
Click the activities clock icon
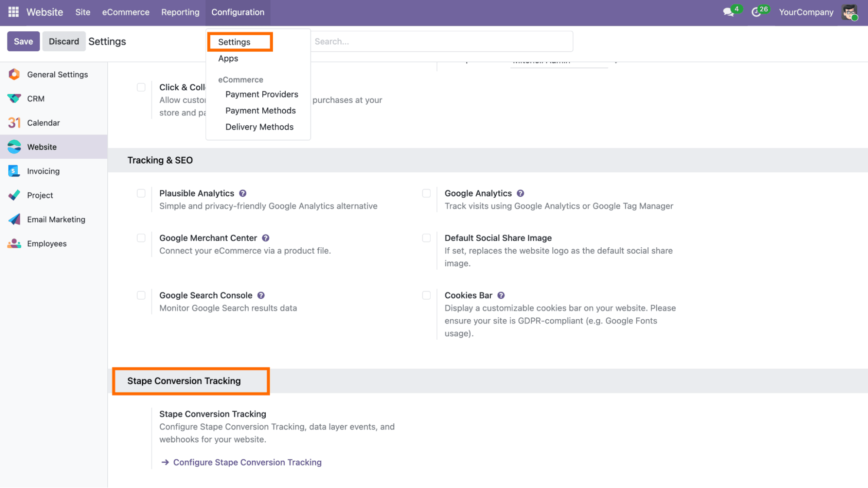pos(757,12)
